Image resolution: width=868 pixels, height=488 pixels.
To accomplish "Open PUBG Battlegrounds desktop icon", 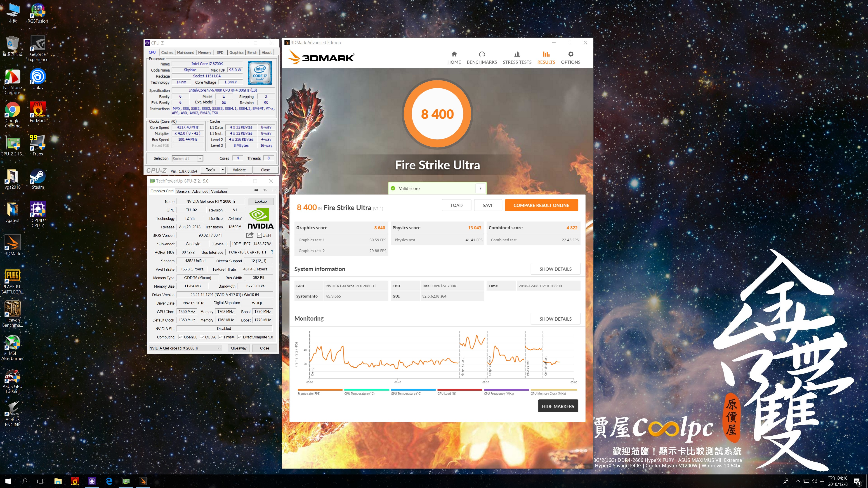I will (x=12, y=281).
